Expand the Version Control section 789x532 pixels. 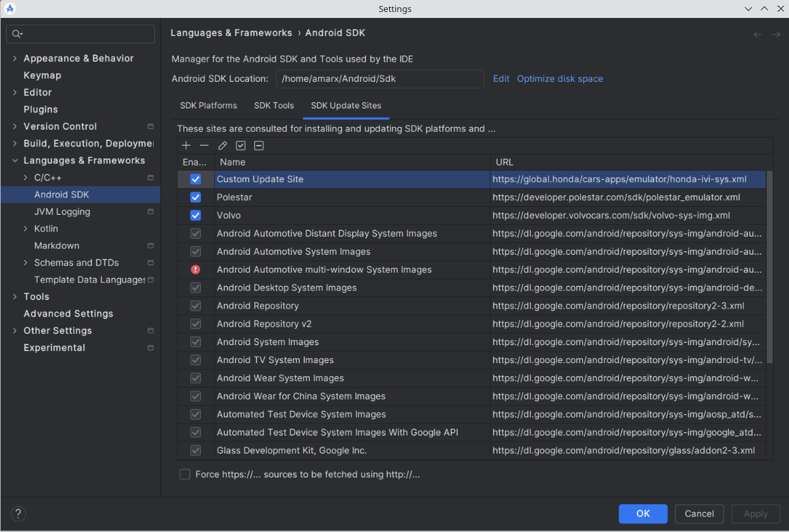[x=15, y=126]
